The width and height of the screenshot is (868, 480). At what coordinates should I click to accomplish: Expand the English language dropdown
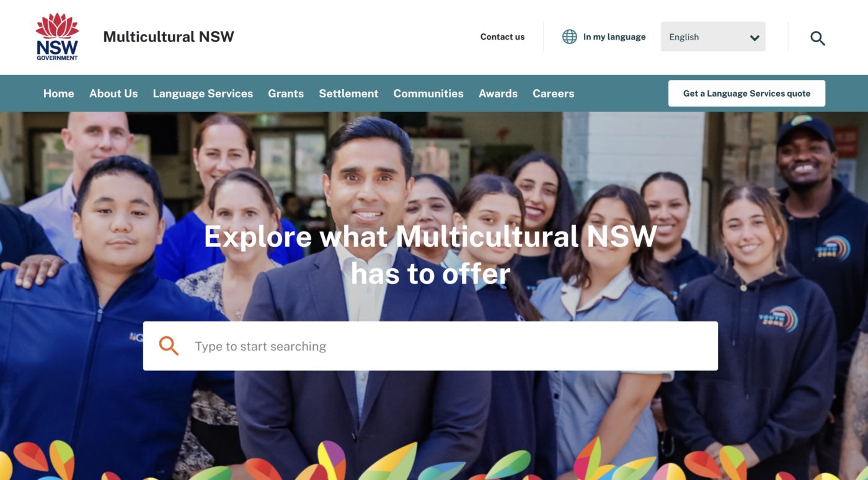pyautogui.click(x=713, y=37)
